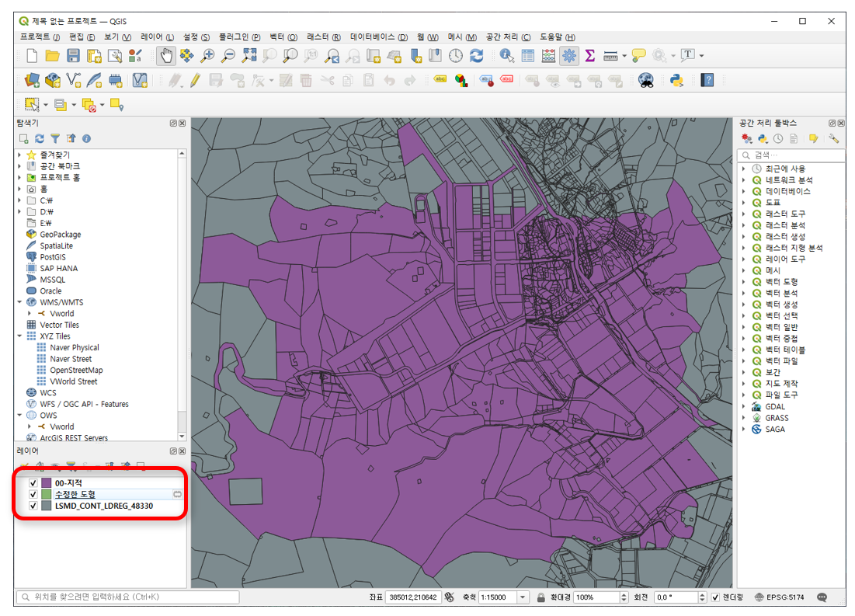Open temporal controller clock icon
The width and height of the screenshot is (855, 616).
point(456,56)
